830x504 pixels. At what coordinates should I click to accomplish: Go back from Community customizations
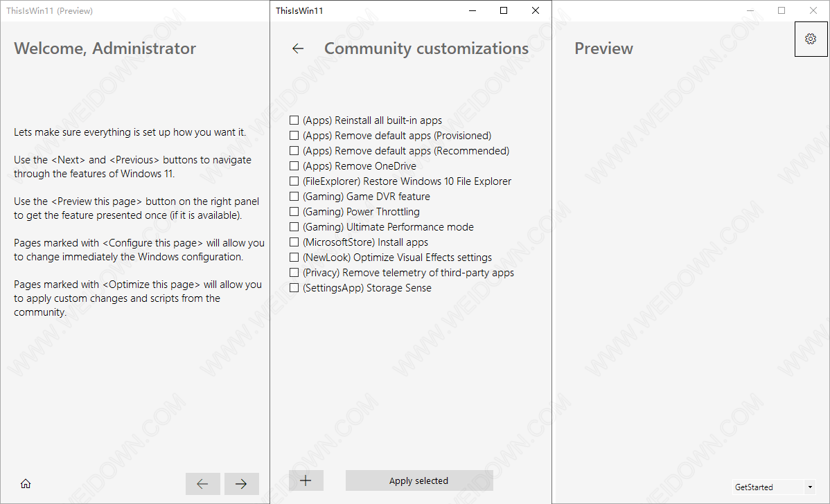pyautogui.click(x=298, y=48)
